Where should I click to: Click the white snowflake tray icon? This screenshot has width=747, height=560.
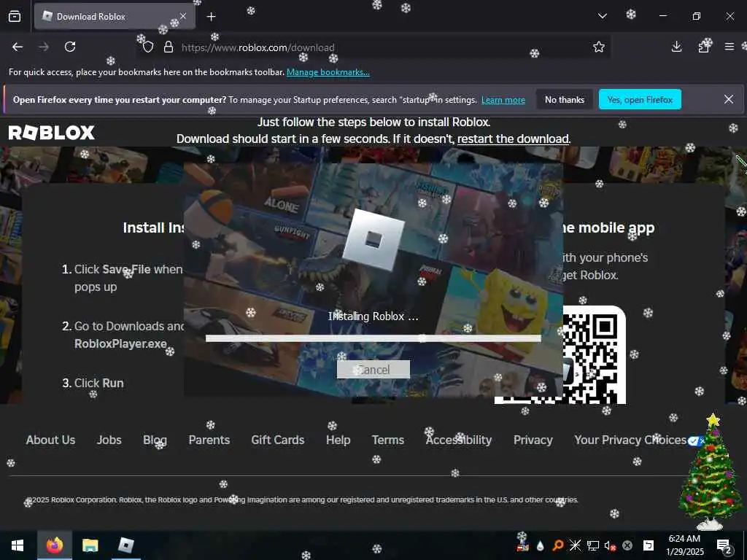point(575,545)
